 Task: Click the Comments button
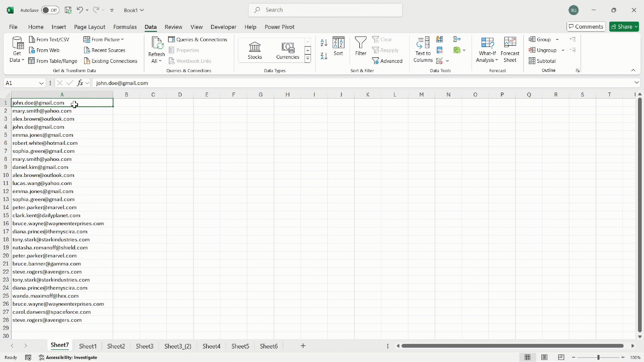click(586, 27)
